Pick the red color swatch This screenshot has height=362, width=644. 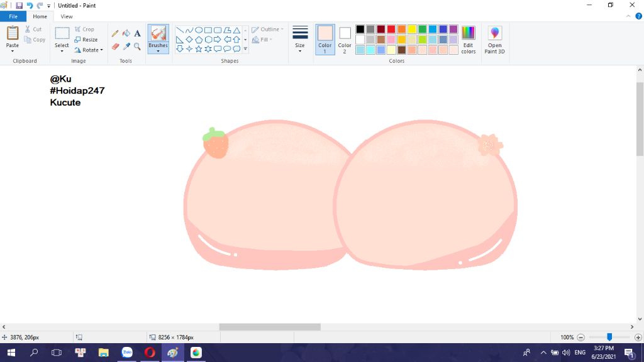tap(391, 29)
